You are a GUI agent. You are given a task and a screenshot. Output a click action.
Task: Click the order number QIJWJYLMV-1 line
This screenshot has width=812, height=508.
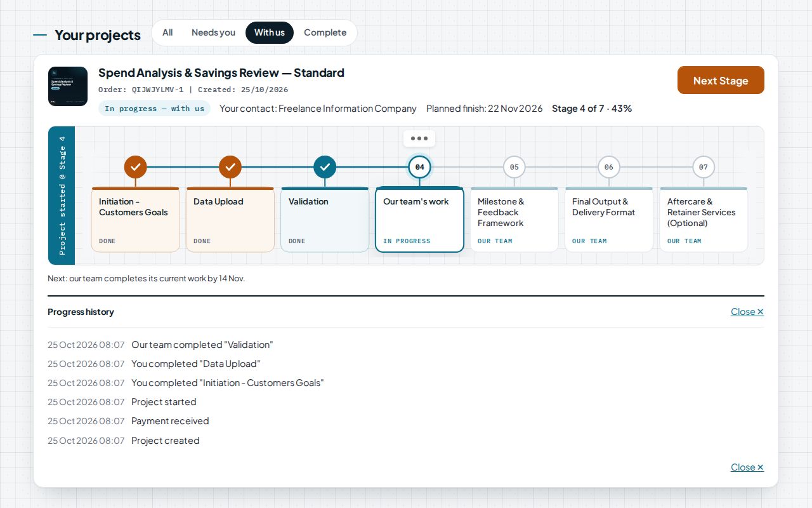coord(193,90)
